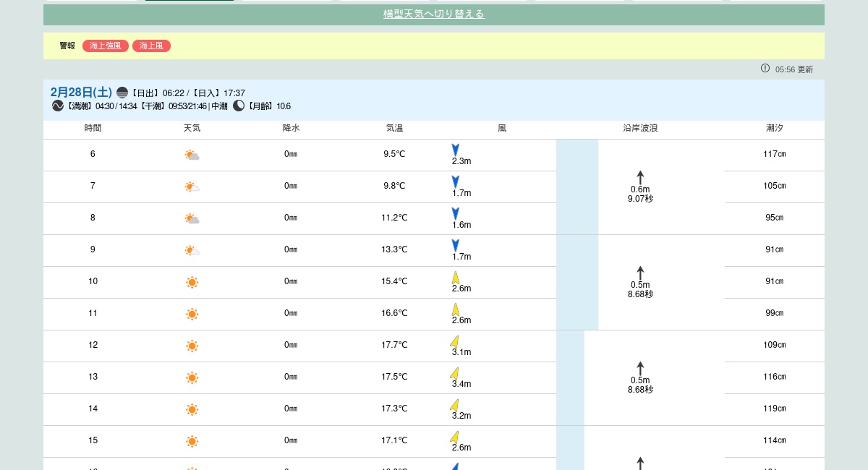Click the sunny weather icon at 13 o'clock
The width and height of the screenshot is (868, 470).
[x=192, y=377]
